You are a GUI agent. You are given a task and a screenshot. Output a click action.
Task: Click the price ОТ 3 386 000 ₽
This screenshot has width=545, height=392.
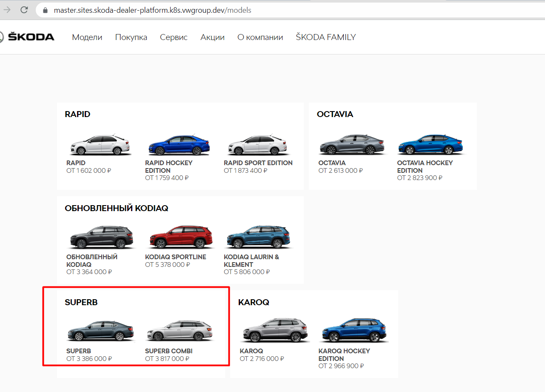coord(89,359)
